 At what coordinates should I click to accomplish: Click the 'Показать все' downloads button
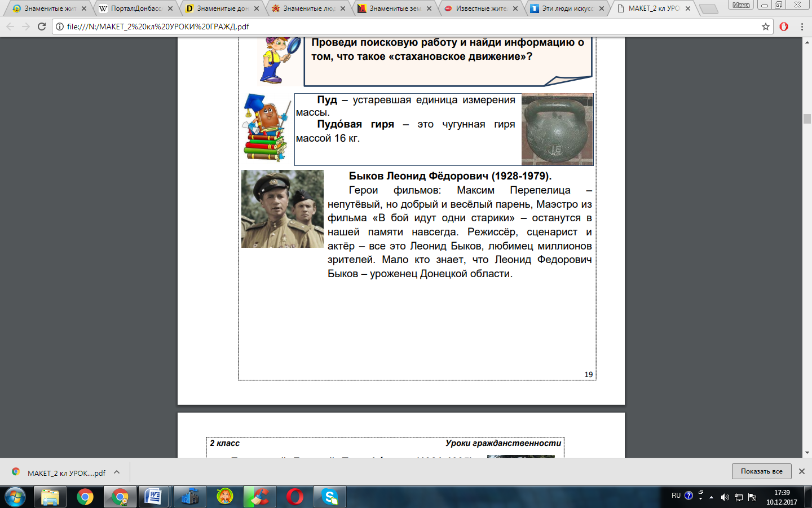(x=762, y=471)
